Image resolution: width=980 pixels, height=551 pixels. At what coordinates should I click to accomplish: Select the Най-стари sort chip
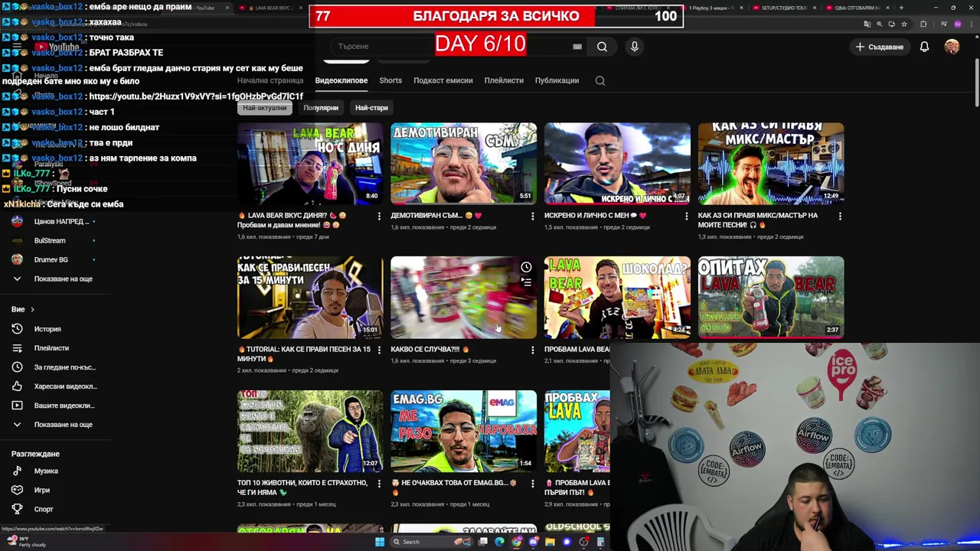(x=371, y=108)
